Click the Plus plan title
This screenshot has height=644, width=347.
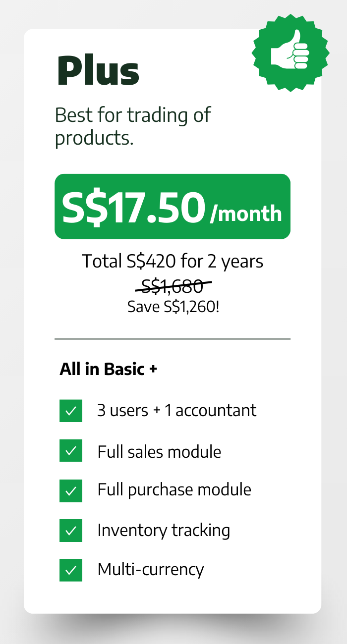click(98, 70)
